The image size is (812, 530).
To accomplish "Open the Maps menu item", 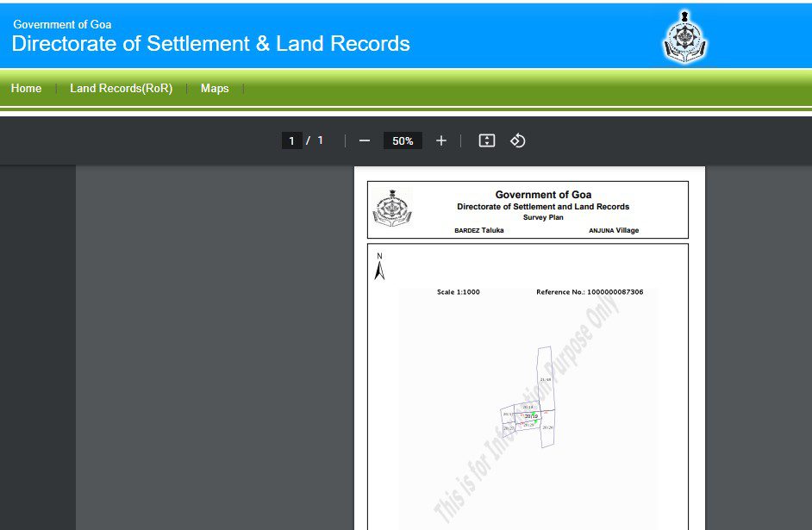I will click(x=215, y=88).
